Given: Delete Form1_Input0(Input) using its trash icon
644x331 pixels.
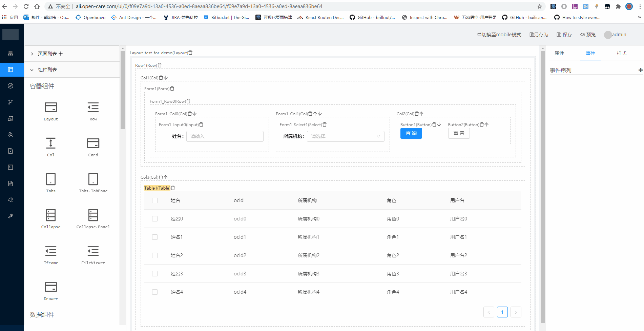Looking at the screenshot, I should 201,124.
